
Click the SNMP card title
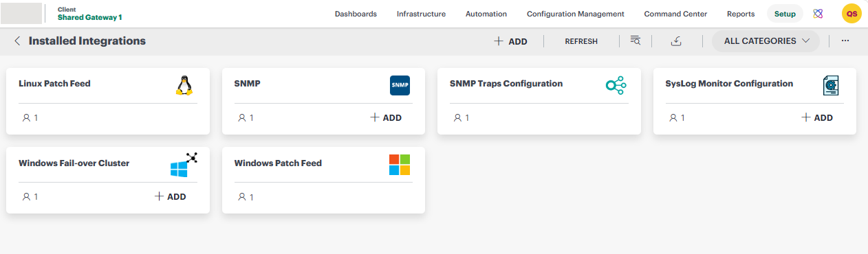pyautogui.click(x=248, y=84)
